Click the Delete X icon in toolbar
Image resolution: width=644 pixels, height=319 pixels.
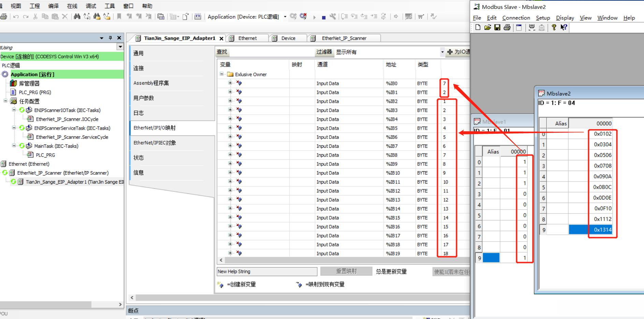[x=65, y=17]
